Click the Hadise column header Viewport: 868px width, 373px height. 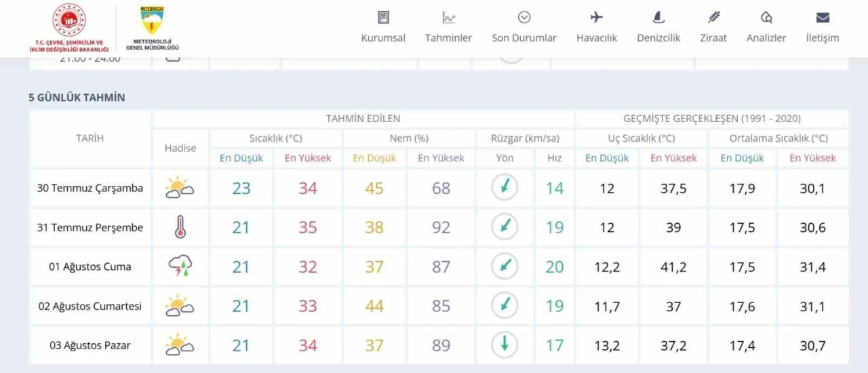click(180, 148)
